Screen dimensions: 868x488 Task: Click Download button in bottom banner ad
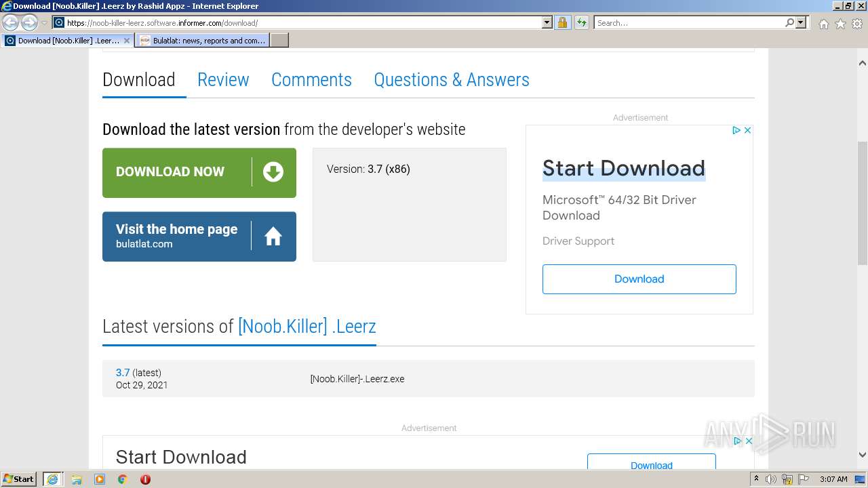coord(652,462)
